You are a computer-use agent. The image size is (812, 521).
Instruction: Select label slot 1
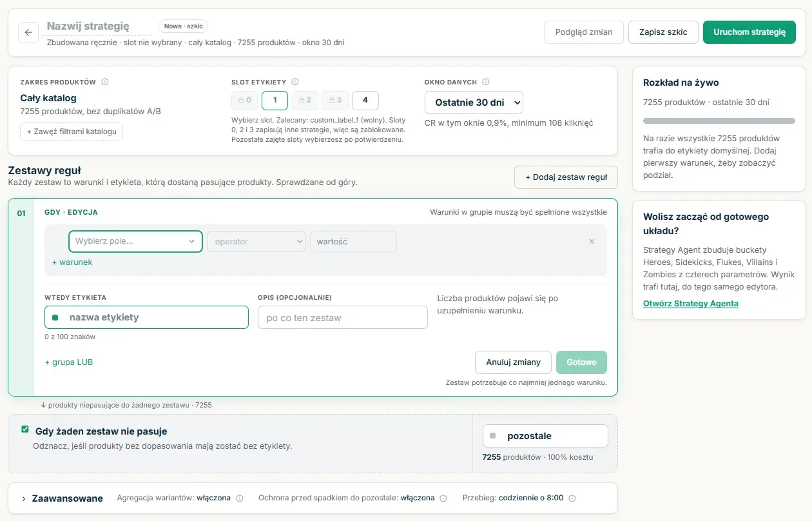coord(275,101)
